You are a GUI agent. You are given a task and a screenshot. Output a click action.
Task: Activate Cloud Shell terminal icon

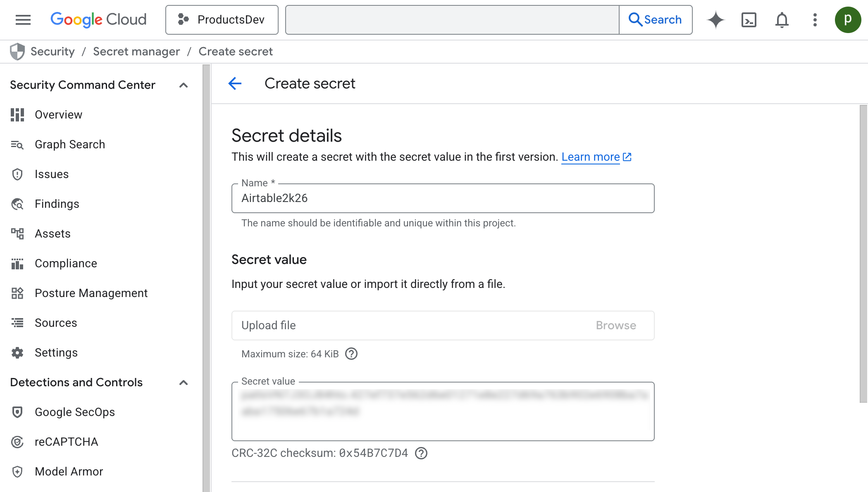click(749, 19)
